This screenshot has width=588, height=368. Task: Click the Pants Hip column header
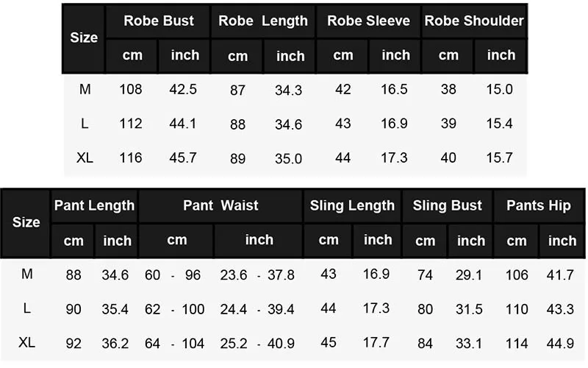tap(538, 205)
